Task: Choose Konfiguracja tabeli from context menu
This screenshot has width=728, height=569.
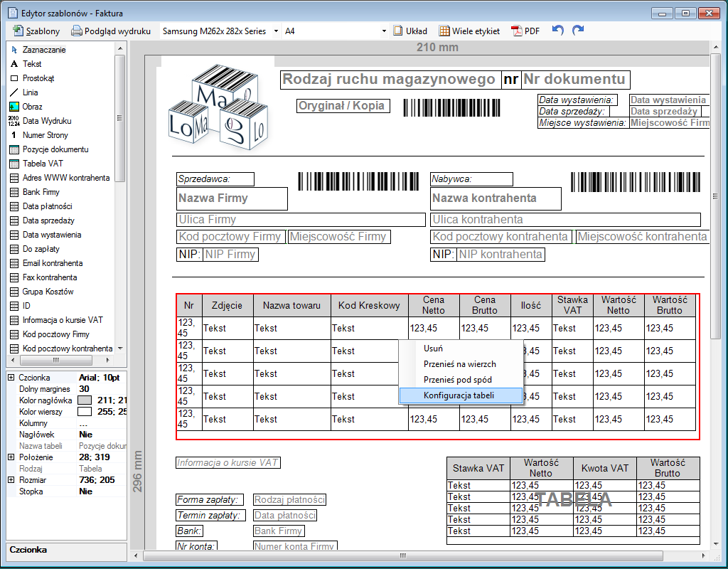Action: point(459,395)
